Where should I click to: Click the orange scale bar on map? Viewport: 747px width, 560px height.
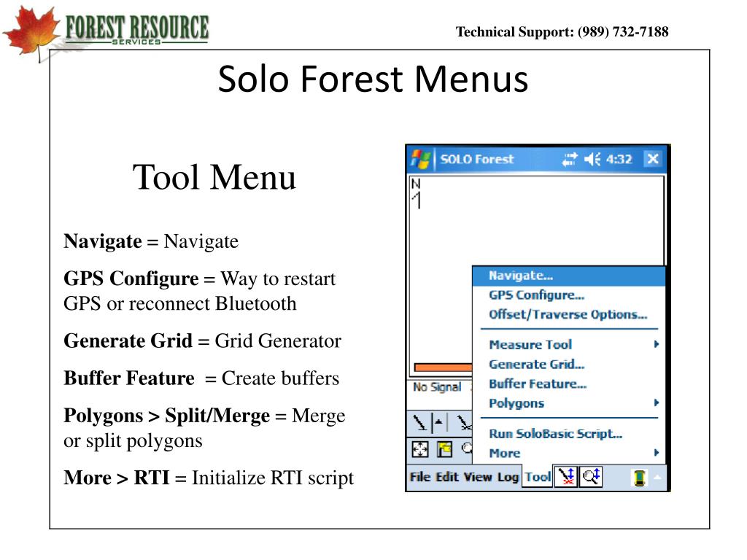coord(443,367)
